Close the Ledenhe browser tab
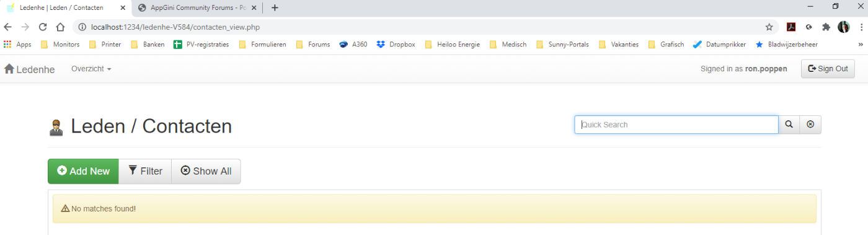 point(122,8)
